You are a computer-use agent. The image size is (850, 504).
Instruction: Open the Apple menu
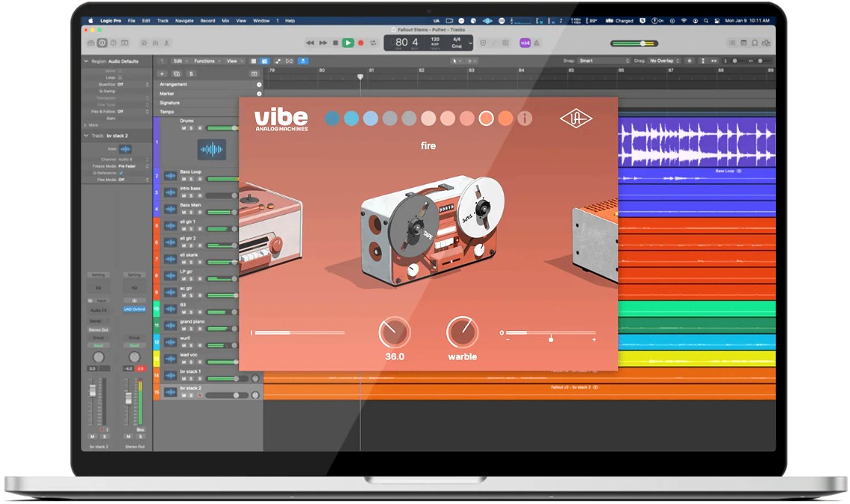click(x=90, y=21)
